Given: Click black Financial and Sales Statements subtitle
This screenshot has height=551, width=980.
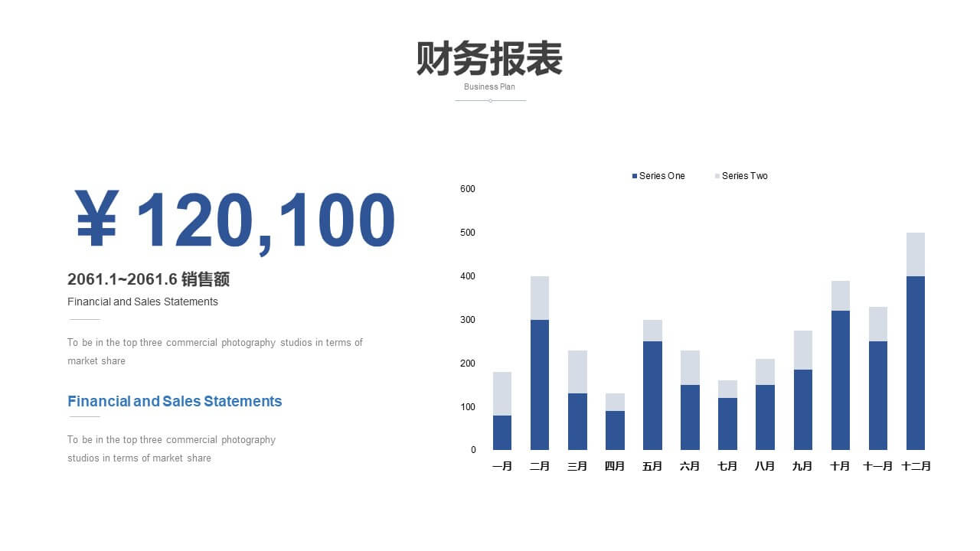Looking at the screenshot, I should coord(142,302).
